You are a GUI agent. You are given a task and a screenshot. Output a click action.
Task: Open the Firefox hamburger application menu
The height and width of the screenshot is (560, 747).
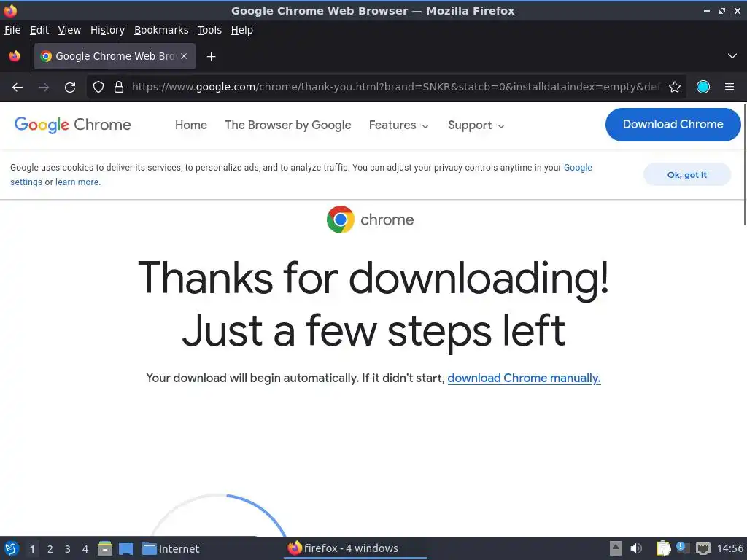729,87
